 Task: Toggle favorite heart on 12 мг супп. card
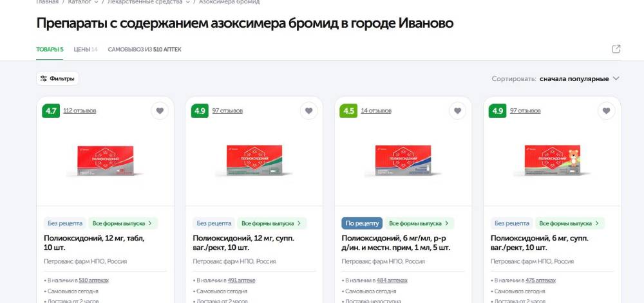309,111
